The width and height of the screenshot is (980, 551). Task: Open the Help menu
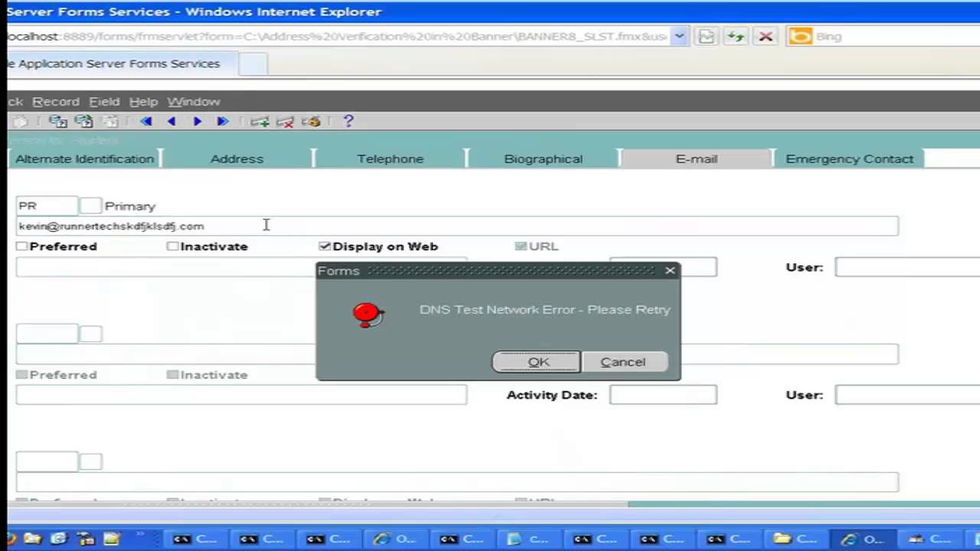tap(143, 101)
